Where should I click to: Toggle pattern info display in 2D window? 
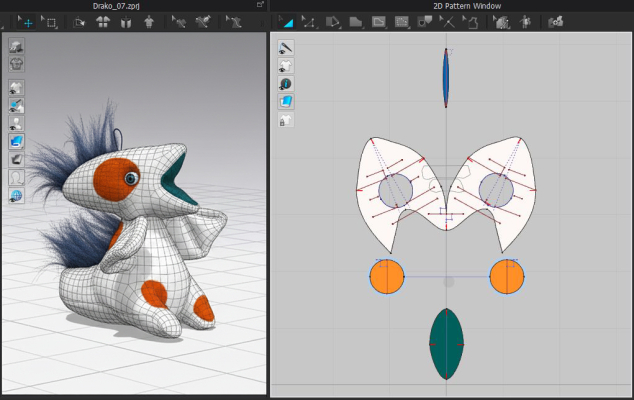[286, 84]
